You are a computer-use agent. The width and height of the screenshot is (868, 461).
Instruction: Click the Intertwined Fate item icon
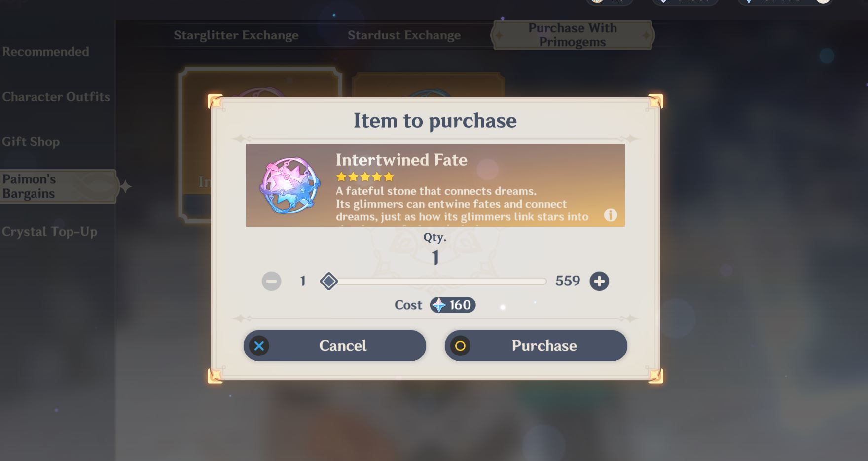[x=289, y=185]
